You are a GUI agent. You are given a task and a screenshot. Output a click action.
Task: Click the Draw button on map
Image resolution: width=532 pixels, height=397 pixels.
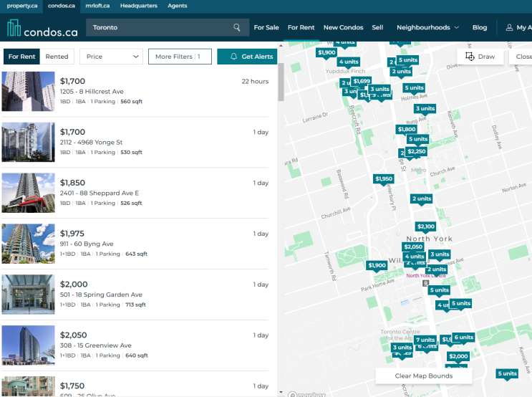[480, 57]
